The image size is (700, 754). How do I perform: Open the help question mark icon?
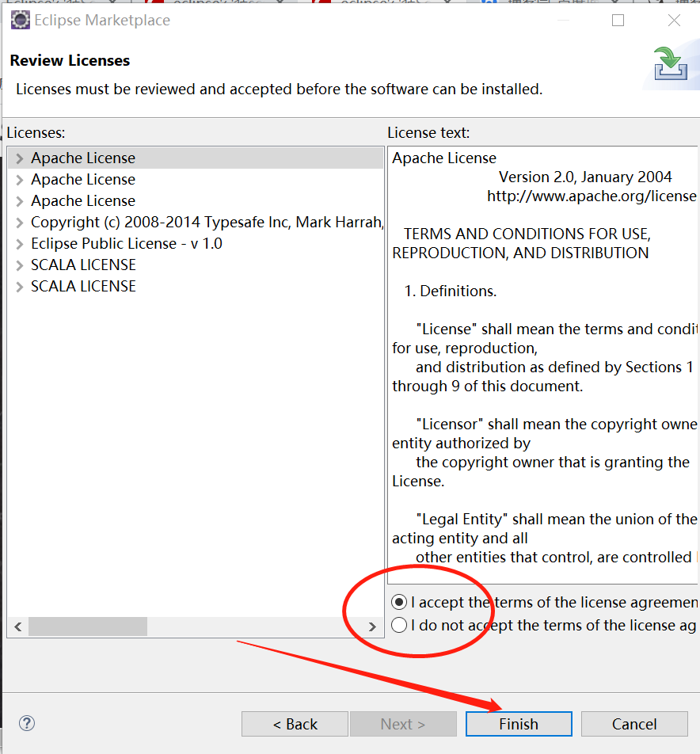[27, 723]
